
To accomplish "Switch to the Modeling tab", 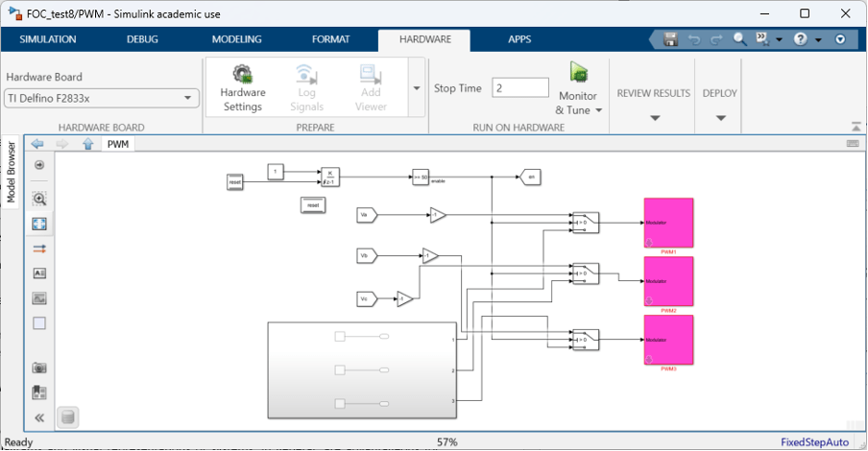I will point(236,39).
